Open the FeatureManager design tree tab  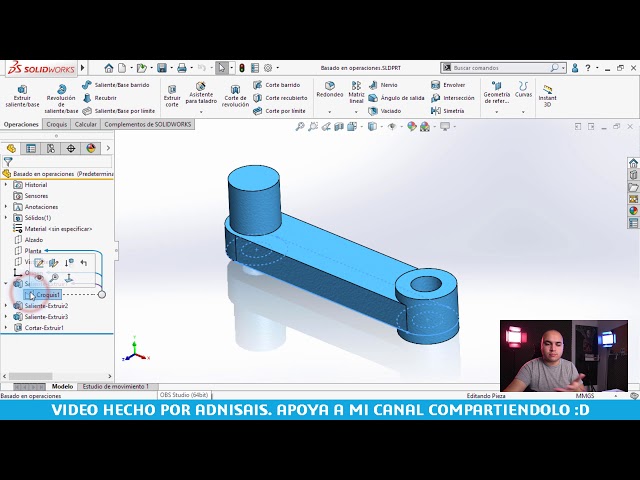click(x=11, y=148)
